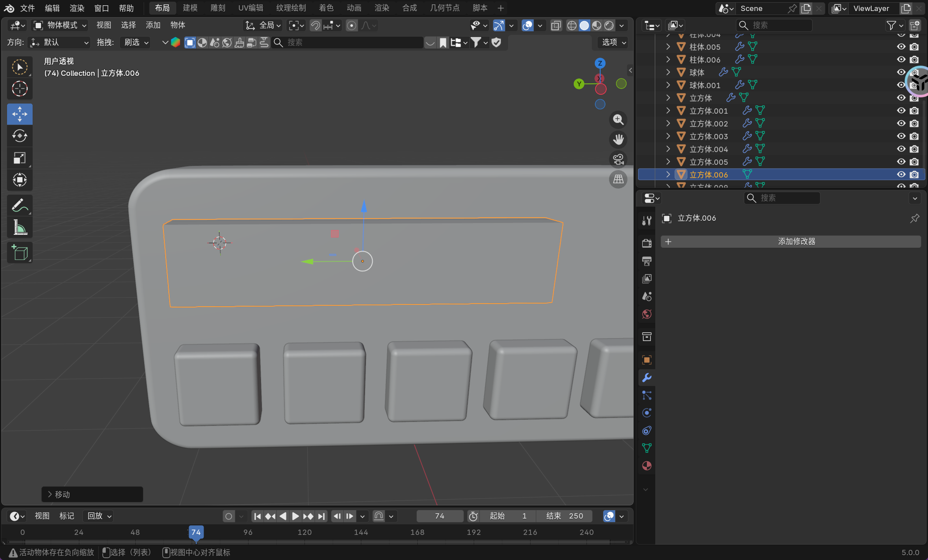The height and width of the screenshot is (560, 928).
Task: Expand the 球体.001 tree item
Action: pos(668,85)
